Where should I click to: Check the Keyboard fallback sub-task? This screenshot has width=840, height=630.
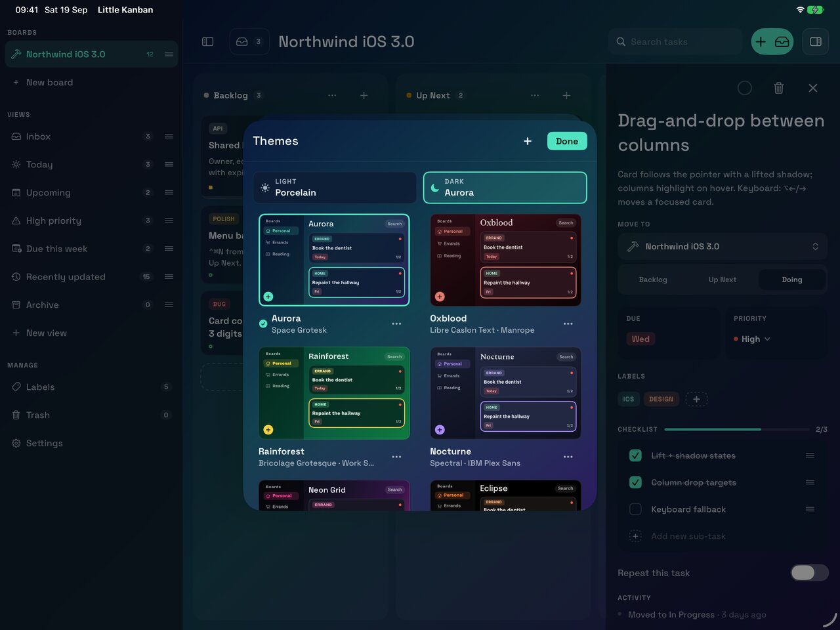click(635, 509)
